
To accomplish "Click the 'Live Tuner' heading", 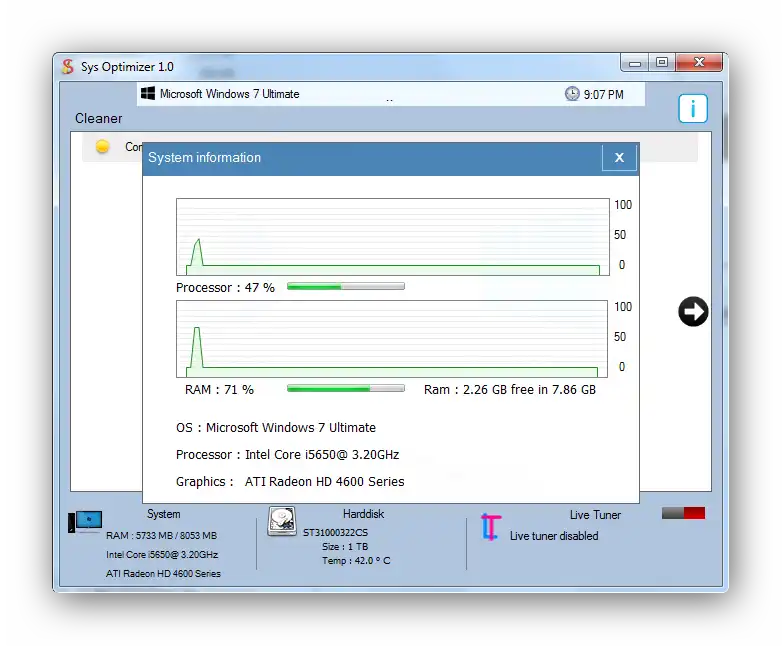I will pyautogui.click(x=595, y=515).
